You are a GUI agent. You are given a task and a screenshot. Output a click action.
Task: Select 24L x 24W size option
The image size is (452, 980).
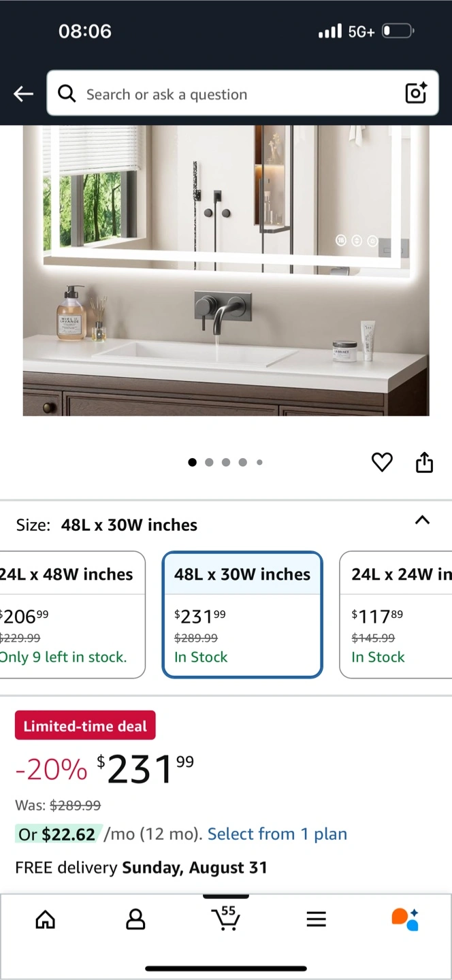(x=398, y=615)
